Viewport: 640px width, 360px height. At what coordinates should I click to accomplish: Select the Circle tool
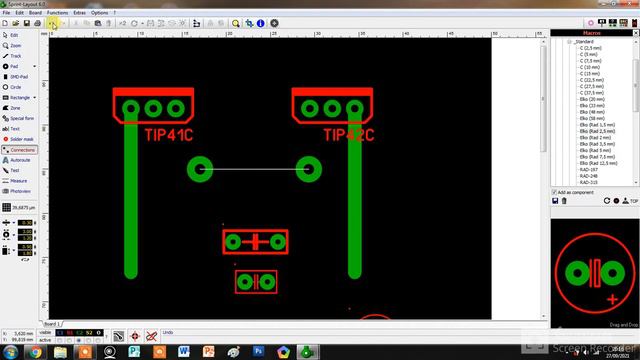(12, 87)
